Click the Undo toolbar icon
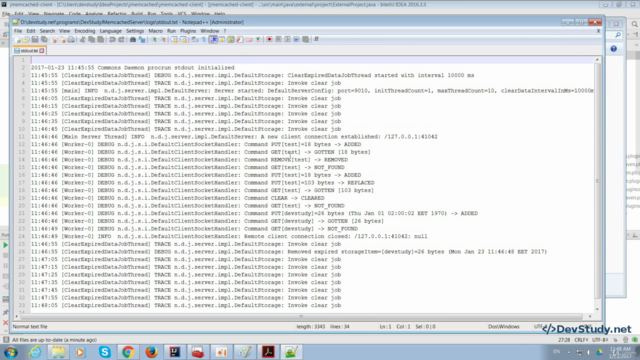The width and height of the screenshot is (640, 360). pos(112,39)
